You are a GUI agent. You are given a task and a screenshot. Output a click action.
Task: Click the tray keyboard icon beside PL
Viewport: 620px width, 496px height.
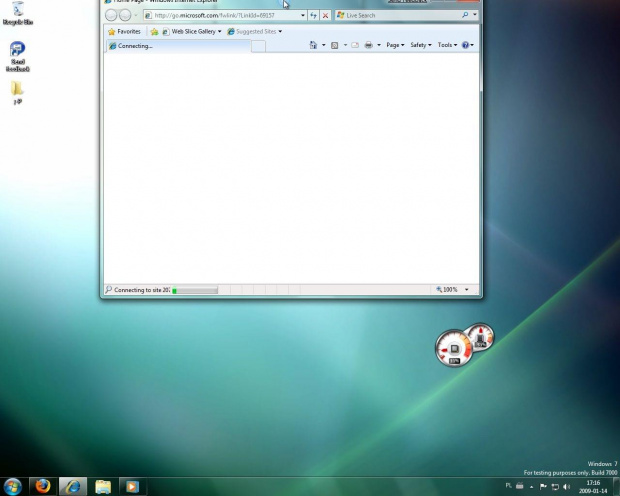tap(520, 486)
